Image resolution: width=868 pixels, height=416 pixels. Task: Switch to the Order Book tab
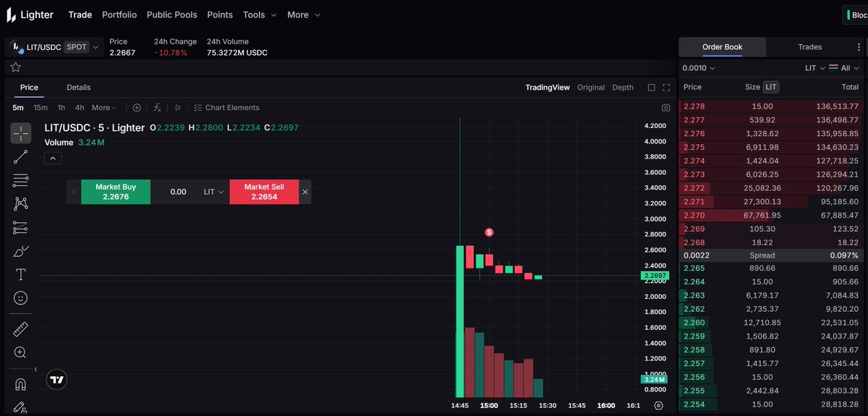point(723,47)
